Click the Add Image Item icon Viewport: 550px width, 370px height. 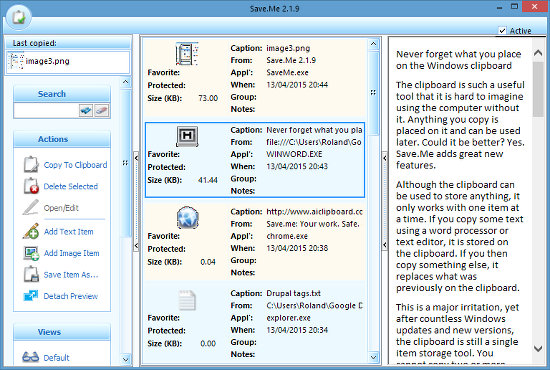pyautogui.click(x=31, y=253)
